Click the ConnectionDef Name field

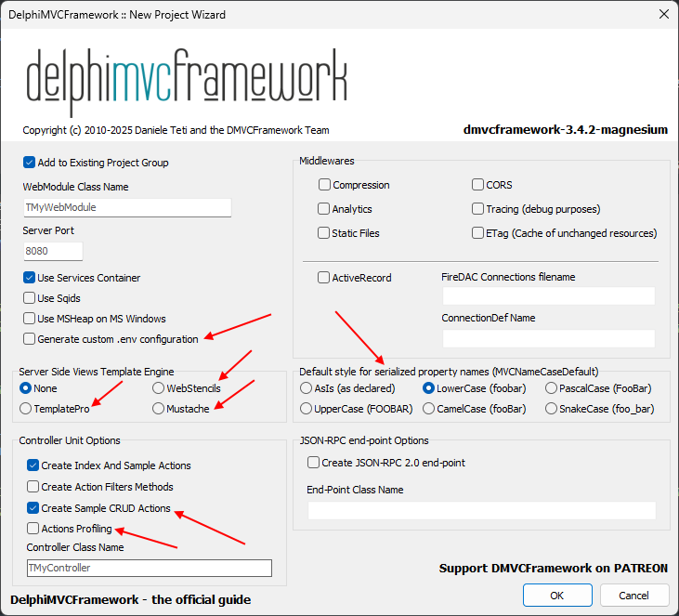click(x=549, y=338)
